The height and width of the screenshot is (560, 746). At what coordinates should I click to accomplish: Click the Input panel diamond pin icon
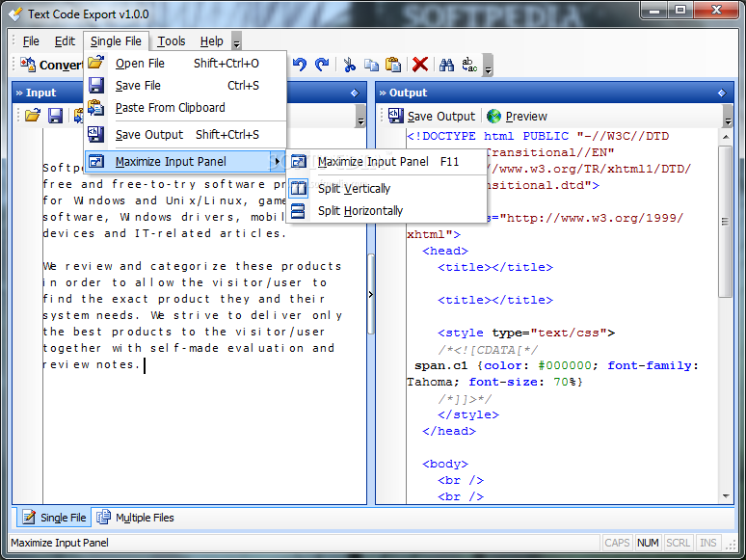(x=355, y=93)
